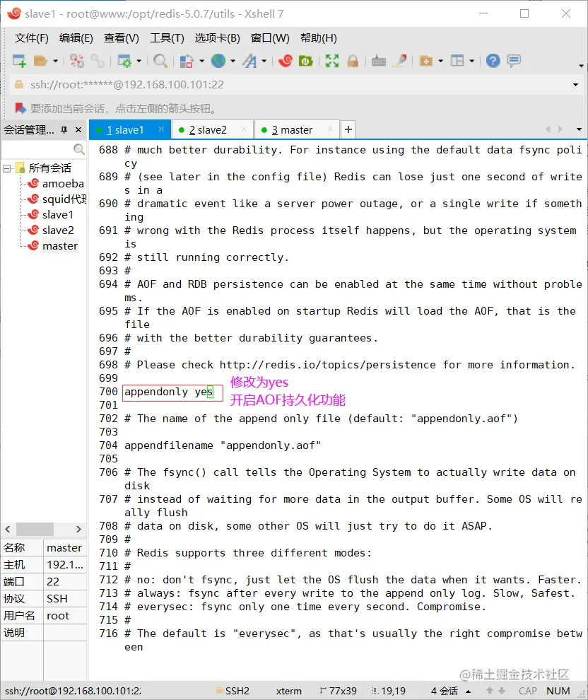Click the chat feedback bubble icon
588x700 pixels.
coord(514,61)
